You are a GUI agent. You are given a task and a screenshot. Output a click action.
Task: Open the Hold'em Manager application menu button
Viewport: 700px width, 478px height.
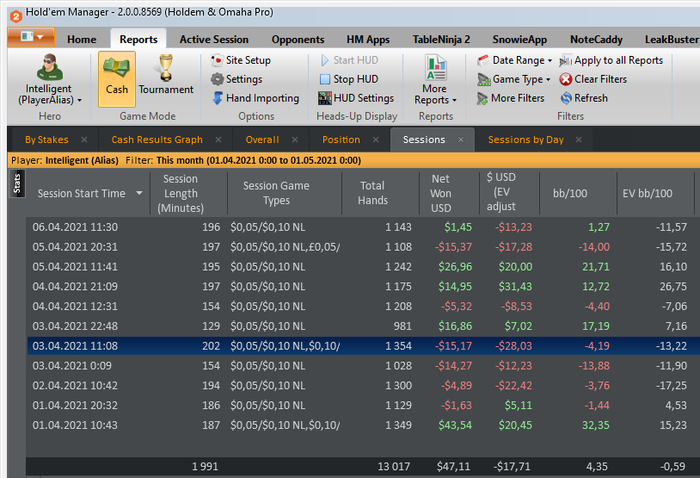pyautogui.click(x=31, y=37)
